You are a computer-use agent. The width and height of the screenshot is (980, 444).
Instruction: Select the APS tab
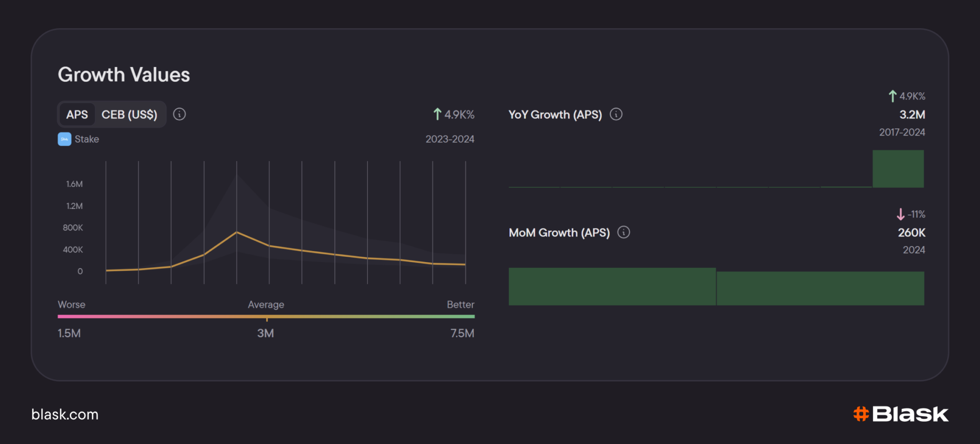(77, 114)
